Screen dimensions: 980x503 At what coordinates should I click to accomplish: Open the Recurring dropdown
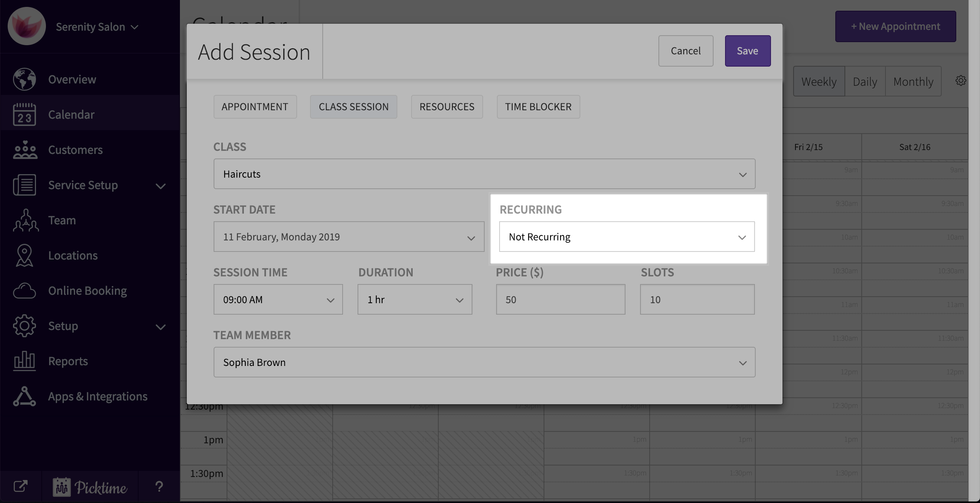(x=627, y=237)
